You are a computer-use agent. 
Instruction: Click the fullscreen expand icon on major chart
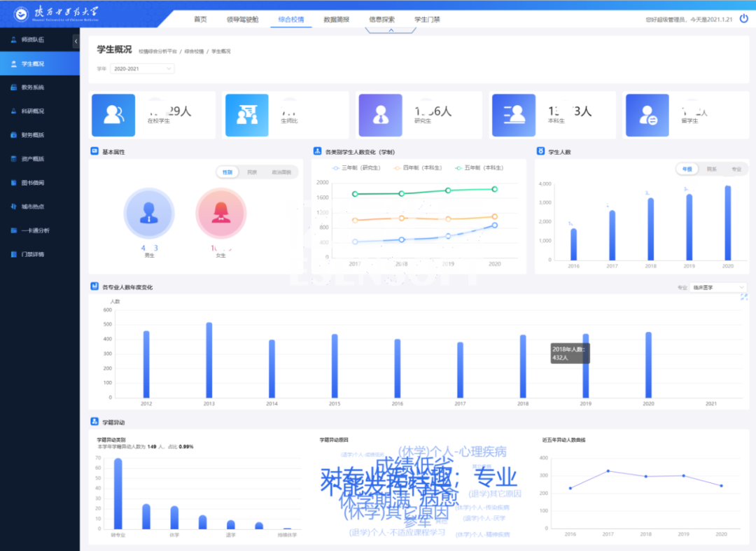click(743, 298)
